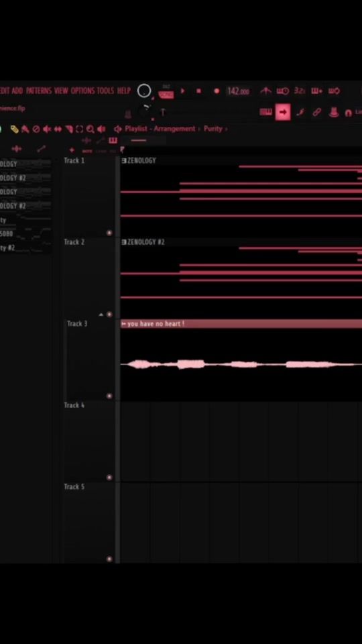Click the Track 4 header label

(74, 405)
